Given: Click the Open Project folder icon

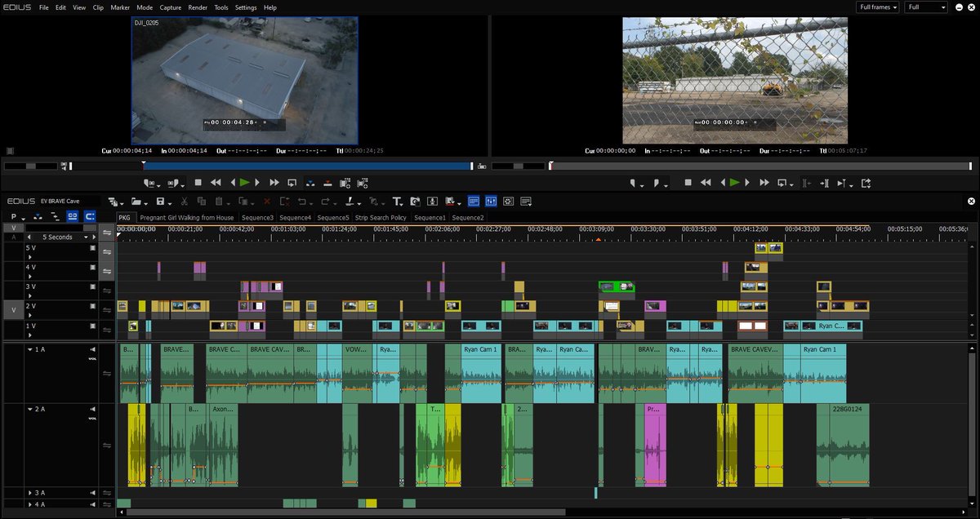Looking at the screenshot, I should coord(136,201).
